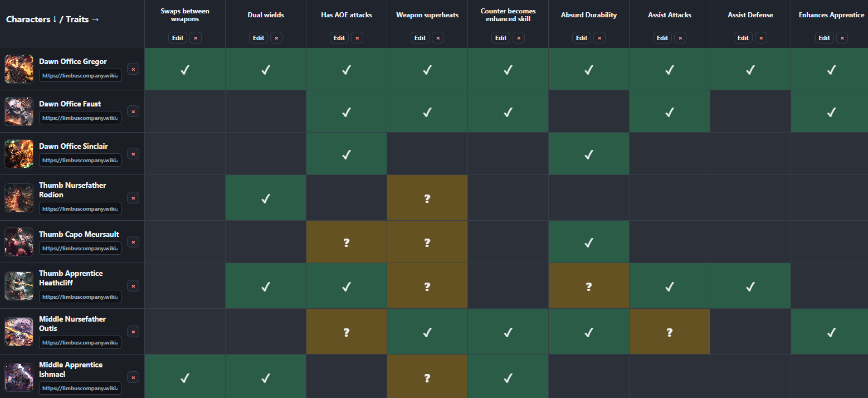The width and height of the screenshot is (868, 398).
Task: Remove the Absurd Durability column
Action: 599,38
